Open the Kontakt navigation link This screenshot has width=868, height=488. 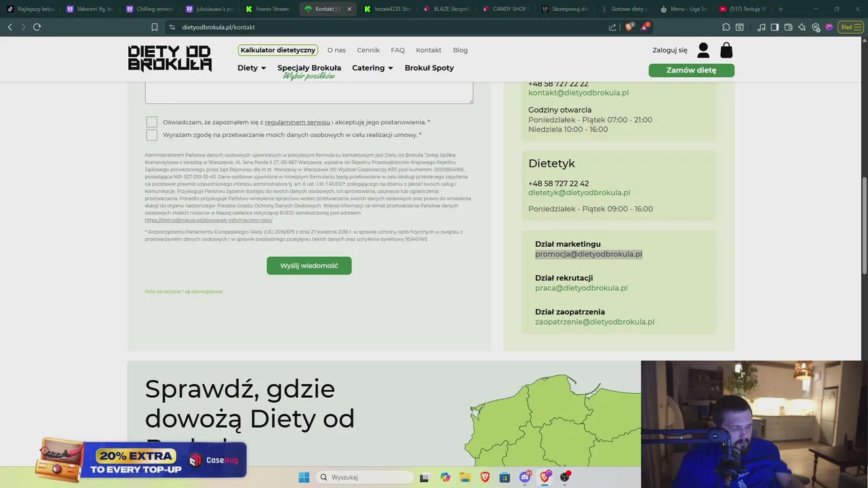coord(429,50)
